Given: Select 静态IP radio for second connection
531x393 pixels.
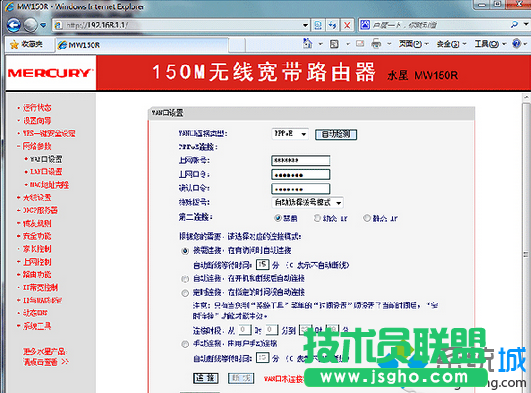Looking at the screenshot, I should tap(367, 218).
